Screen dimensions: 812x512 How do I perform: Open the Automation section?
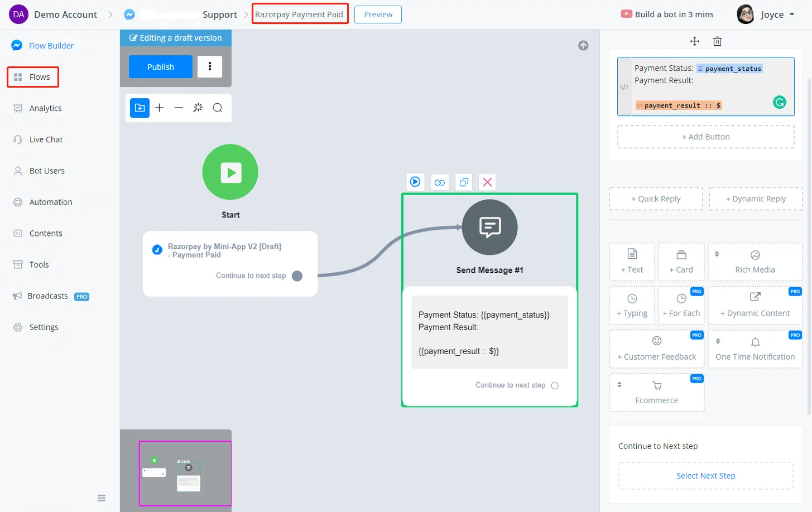(x=43, y=202)
